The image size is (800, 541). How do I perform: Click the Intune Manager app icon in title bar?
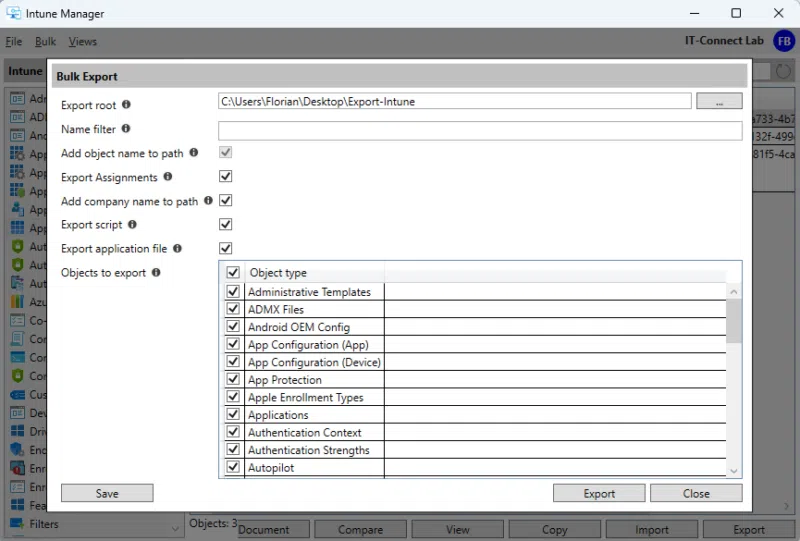tap(13, 13)
